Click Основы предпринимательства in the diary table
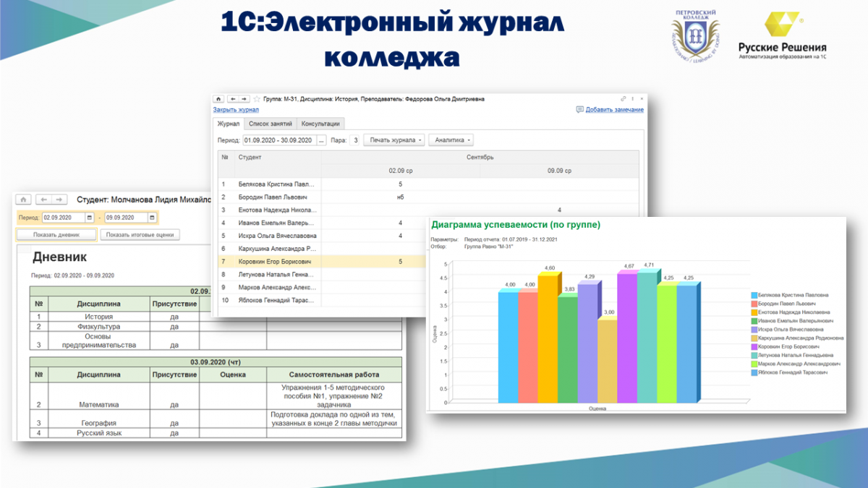Viewport: 868px width, 488px height. (x=99, y=341)
